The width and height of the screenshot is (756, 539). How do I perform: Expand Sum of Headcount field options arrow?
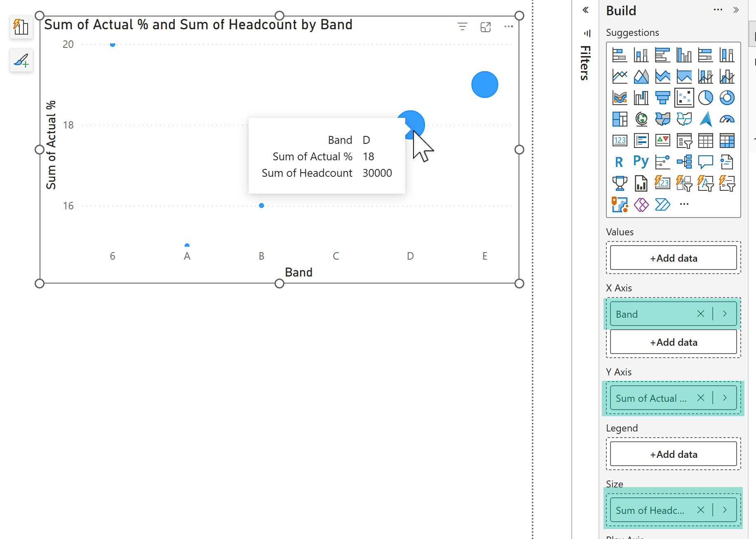[725, 510]
